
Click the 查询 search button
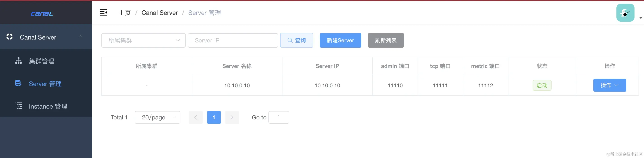296,40
